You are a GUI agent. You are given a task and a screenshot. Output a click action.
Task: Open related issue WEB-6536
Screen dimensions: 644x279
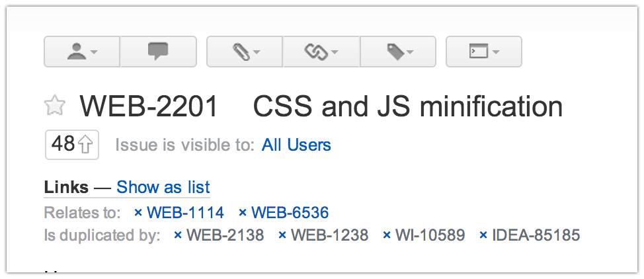(290, 212)
